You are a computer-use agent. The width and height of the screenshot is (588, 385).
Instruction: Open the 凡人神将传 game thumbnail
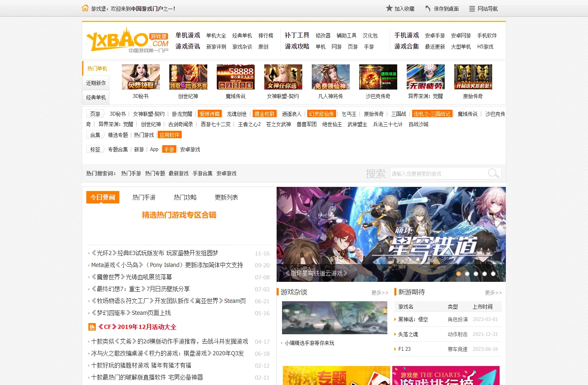[x=331, y=77]
